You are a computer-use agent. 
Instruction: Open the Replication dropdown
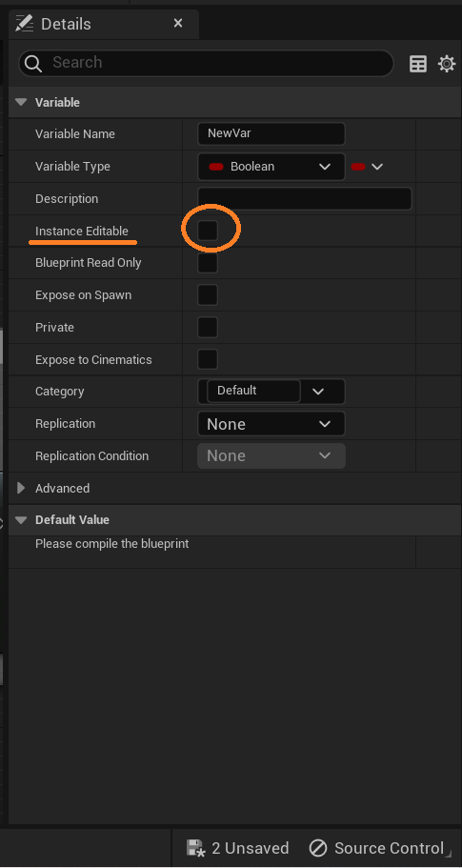[x=271, y=424]
